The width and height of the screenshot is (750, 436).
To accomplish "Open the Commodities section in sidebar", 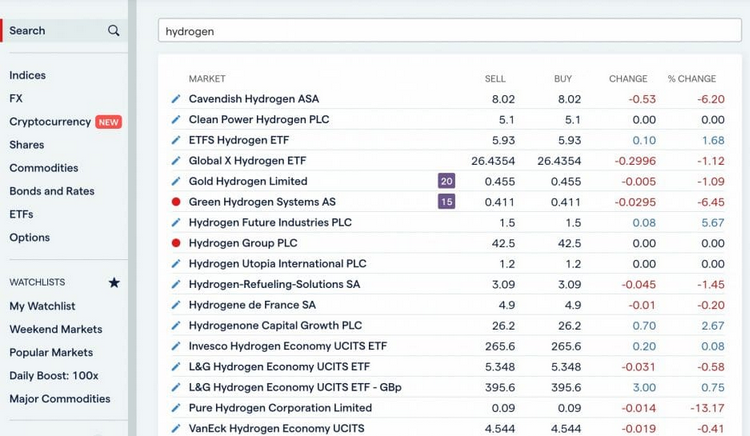I will [x=44, y=168].
